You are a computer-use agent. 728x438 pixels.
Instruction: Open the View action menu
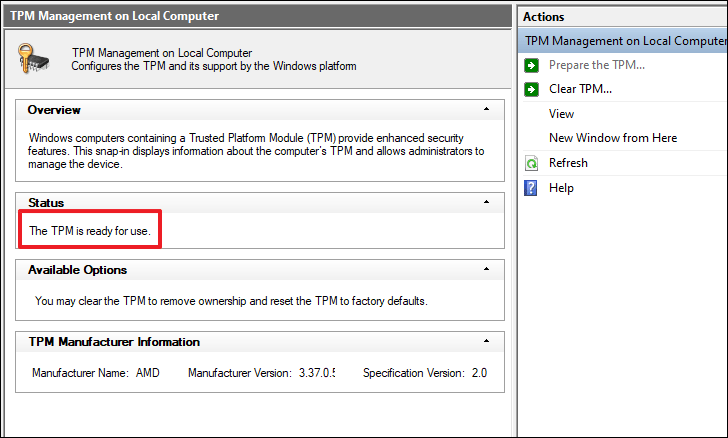coord(561,114)
